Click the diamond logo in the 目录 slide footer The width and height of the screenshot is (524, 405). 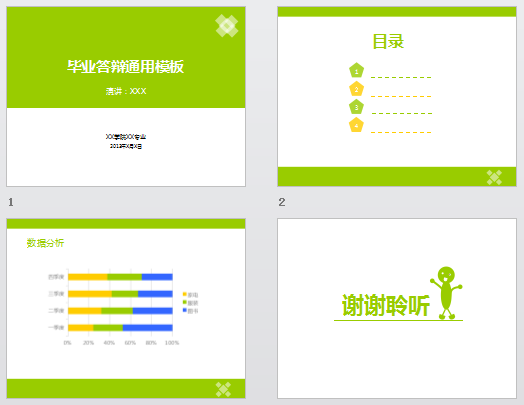click(x=494, y=177)
